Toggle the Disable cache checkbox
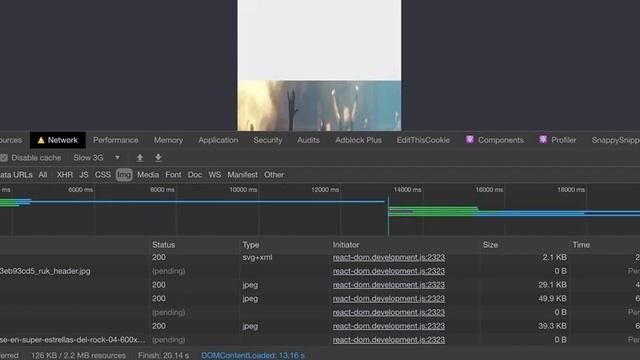Viewport: 640px width, 360px height. 4,158
